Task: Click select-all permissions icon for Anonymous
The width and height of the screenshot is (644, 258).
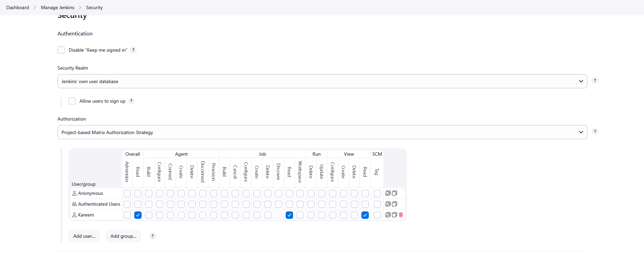Action: [x=388, y=193]
